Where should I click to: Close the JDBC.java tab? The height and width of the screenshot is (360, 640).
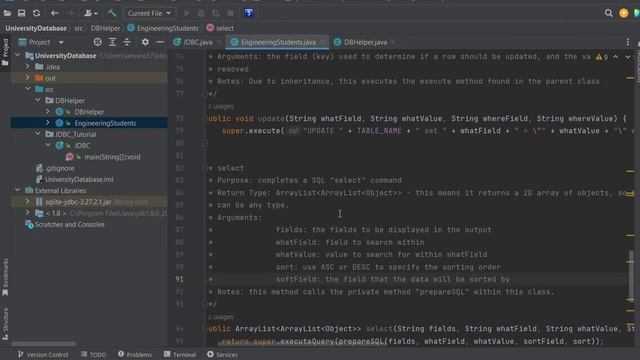click(219, 42)
